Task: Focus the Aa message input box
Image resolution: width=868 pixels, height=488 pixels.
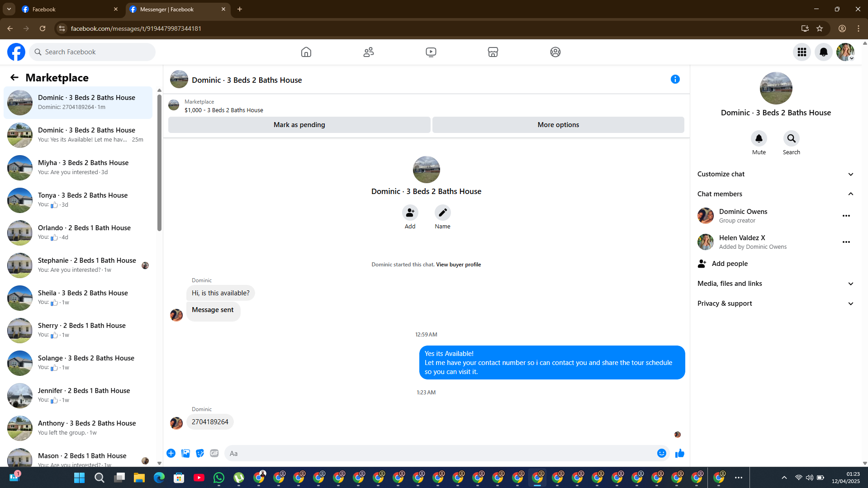Action: [x=440, y=453]
